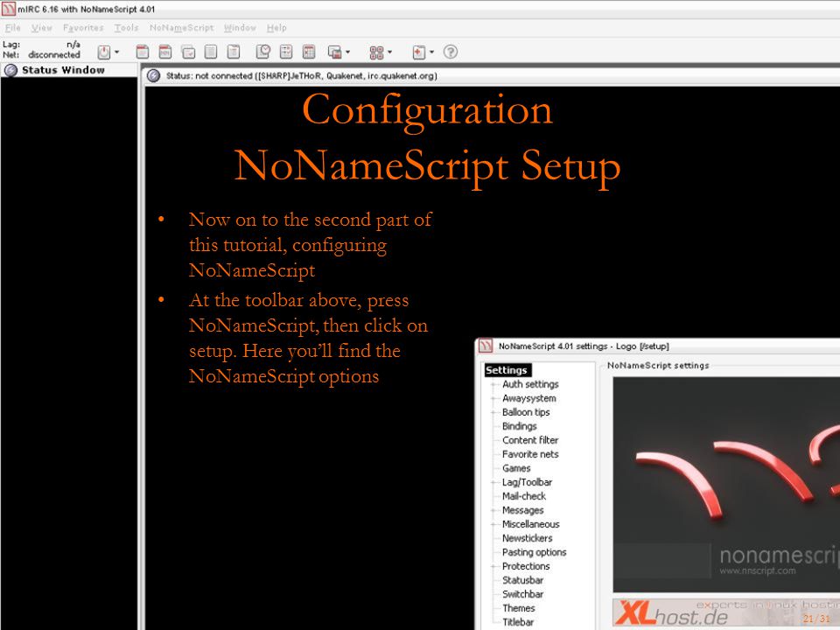This screenshot has width=840, height=630.
Task: Expand the Awaysystem tree node
Action: [x=493, y=398]
